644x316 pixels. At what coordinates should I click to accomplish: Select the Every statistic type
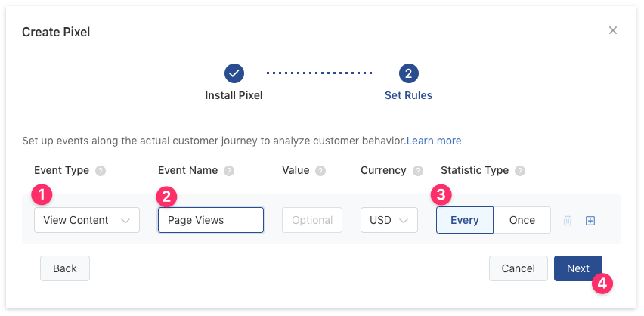point(464,220)
